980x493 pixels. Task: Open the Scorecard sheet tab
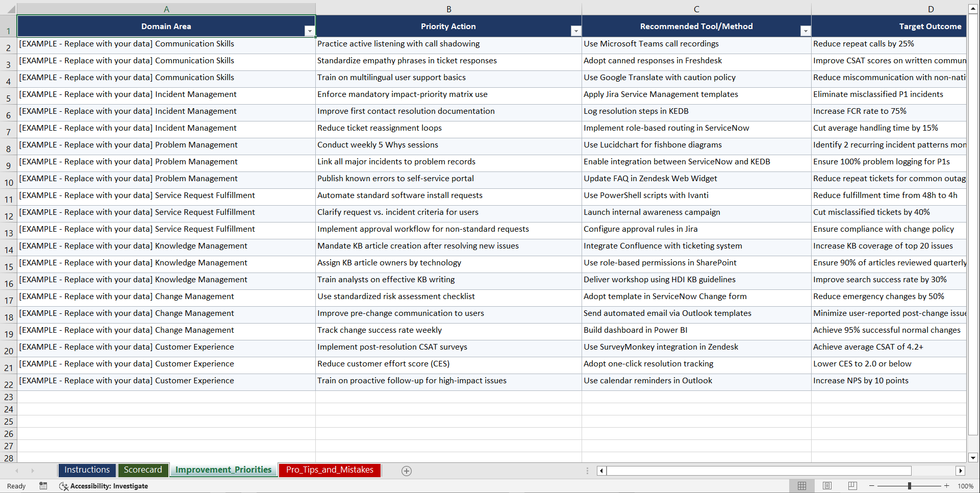point(143,470)
